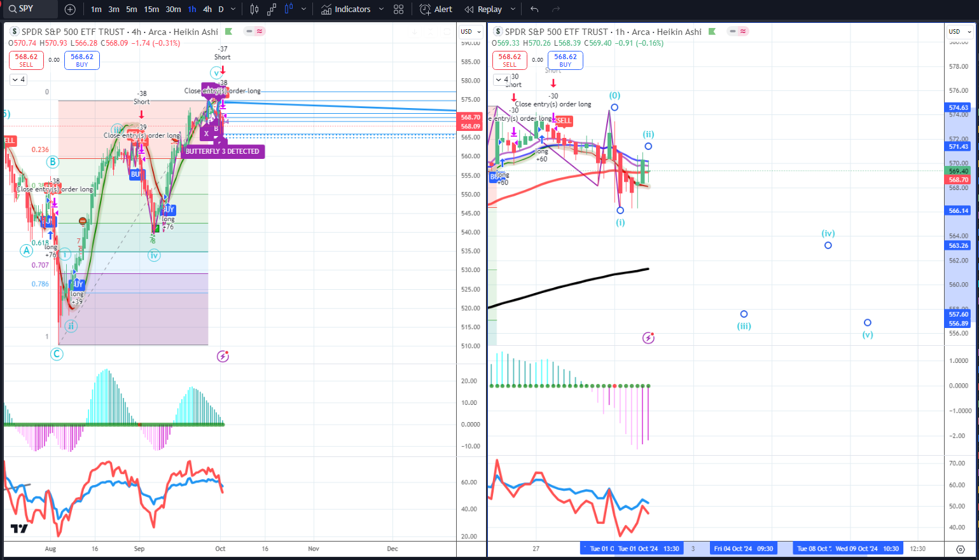Click the undo arrow
Image resolution: width=979 pixels, height=560 pixels.
point(534,10)
